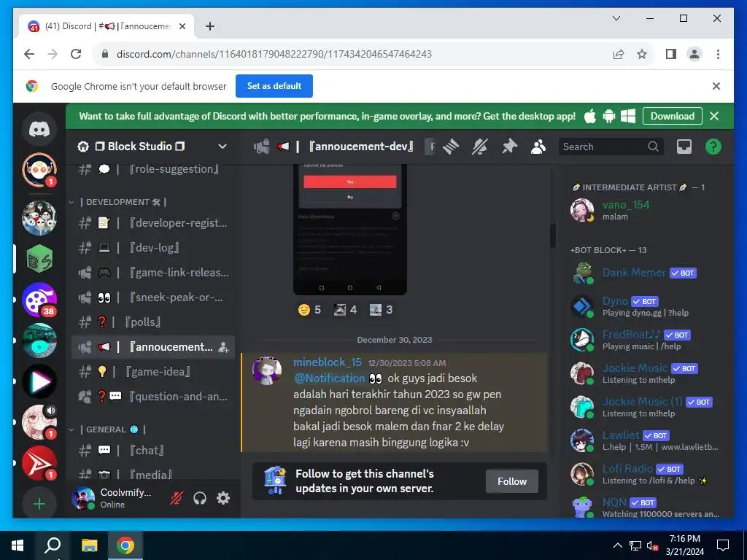Viewport: 747px width, 560px height.
Task: Open File Explorer from taskbar
Action: coord(89,545)
